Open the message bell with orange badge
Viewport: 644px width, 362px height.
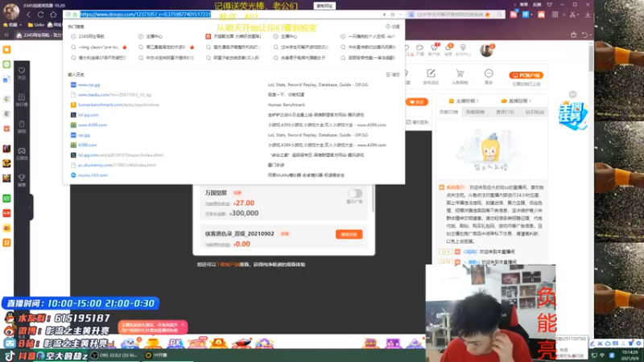(x=448, y=49)
